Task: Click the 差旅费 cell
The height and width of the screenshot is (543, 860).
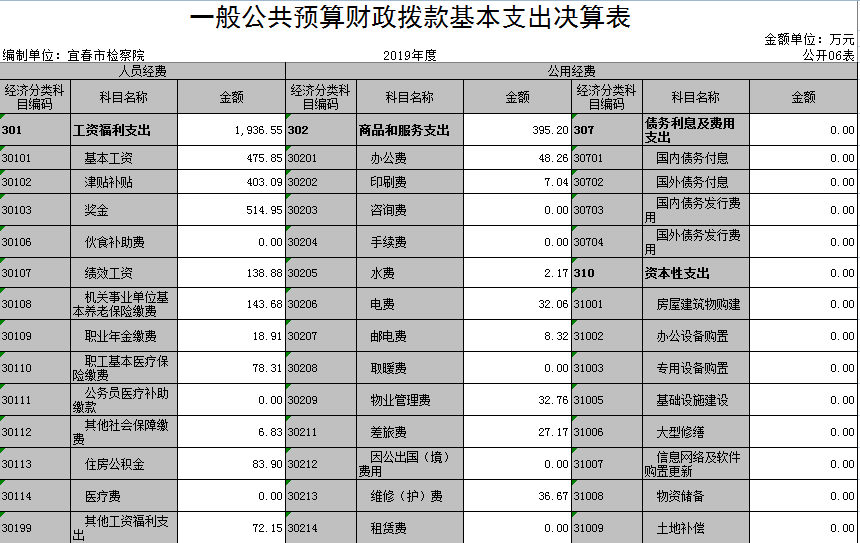Action: pos(410,432)
